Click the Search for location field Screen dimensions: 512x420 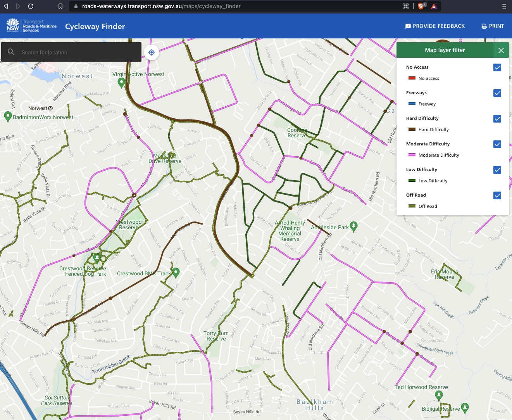pyautogui.click(x=78, y=52)
